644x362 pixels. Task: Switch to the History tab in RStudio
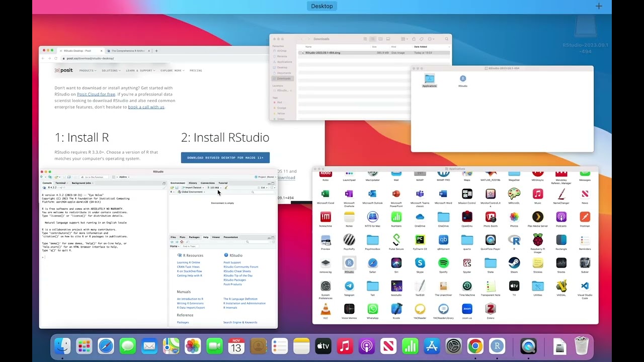coord(193,183)
